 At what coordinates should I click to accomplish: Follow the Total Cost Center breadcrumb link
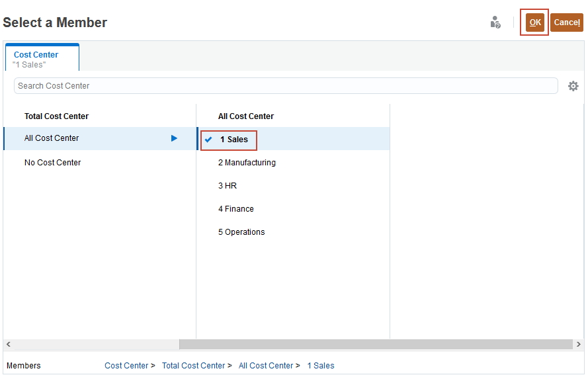pyautogui.click(x=193, y=365)
